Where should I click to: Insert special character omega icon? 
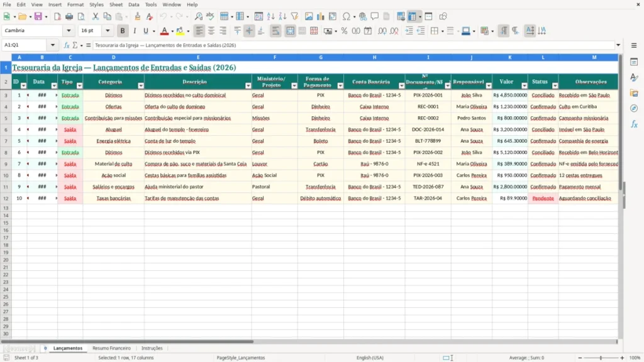point(347,16)
